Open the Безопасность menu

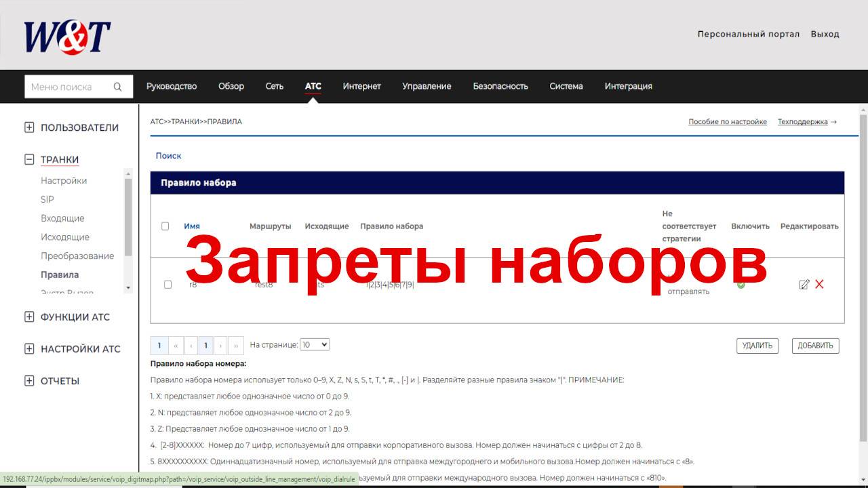[x=500, y=86]
